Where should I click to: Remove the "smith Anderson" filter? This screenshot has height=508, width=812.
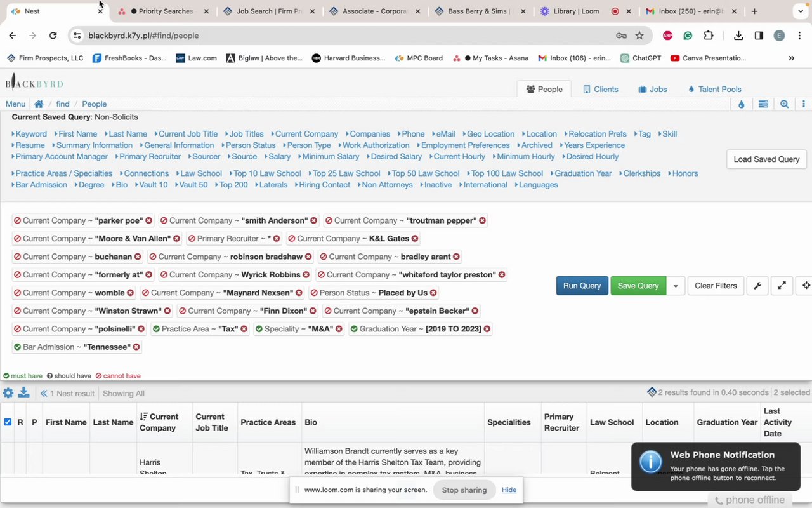pyautogui.click(x=313, y=220)
